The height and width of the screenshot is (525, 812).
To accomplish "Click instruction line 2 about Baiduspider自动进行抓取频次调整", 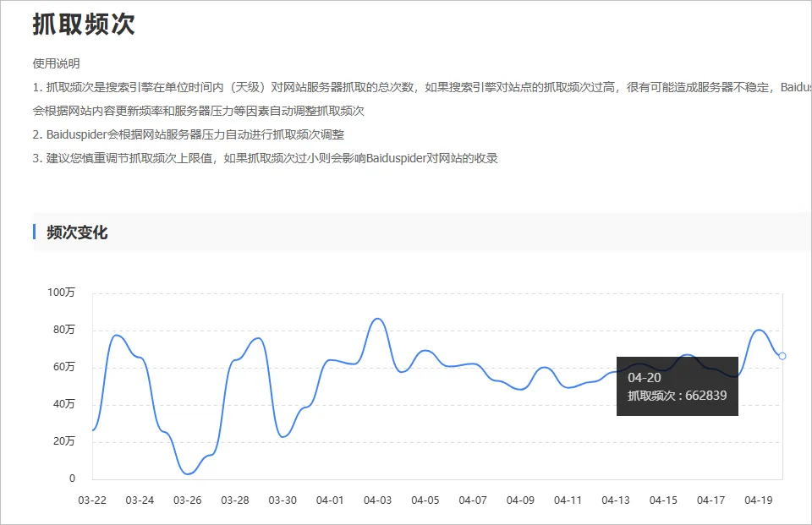I will pos(189,134).
